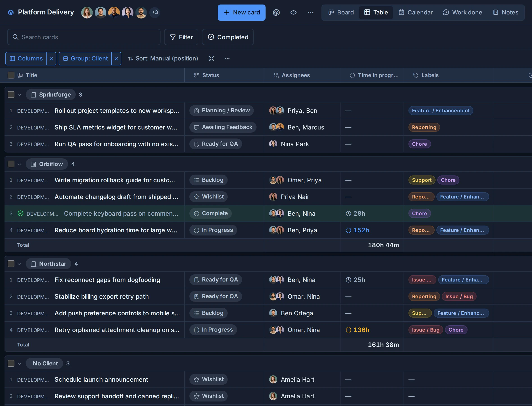Toggle the eye watch icon in header
Screen dimensions: 532x406
coord(294,12)
